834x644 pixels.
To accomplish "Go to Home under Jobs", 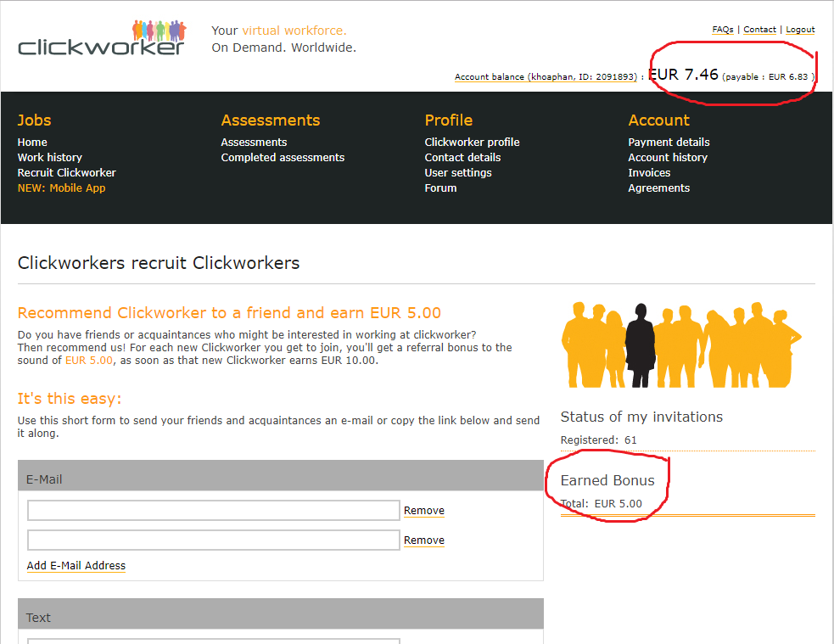I will (x=32, y=142).
